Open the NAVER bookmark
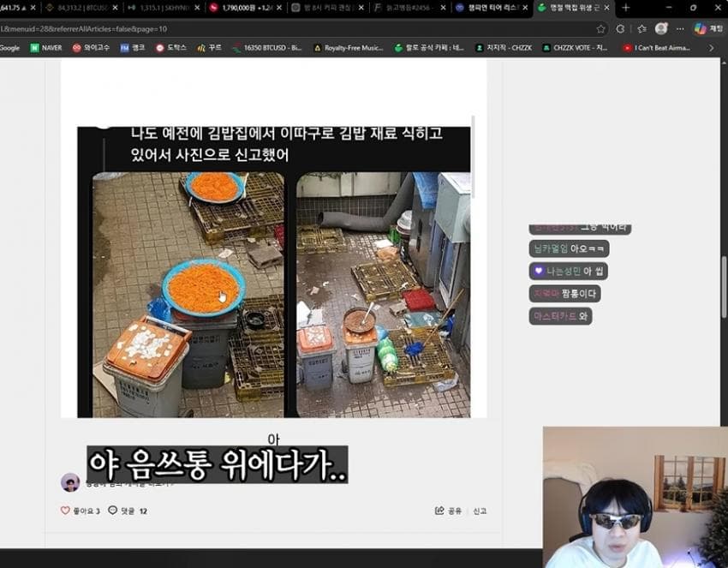728x568 pixels. (x=46, y=48)
